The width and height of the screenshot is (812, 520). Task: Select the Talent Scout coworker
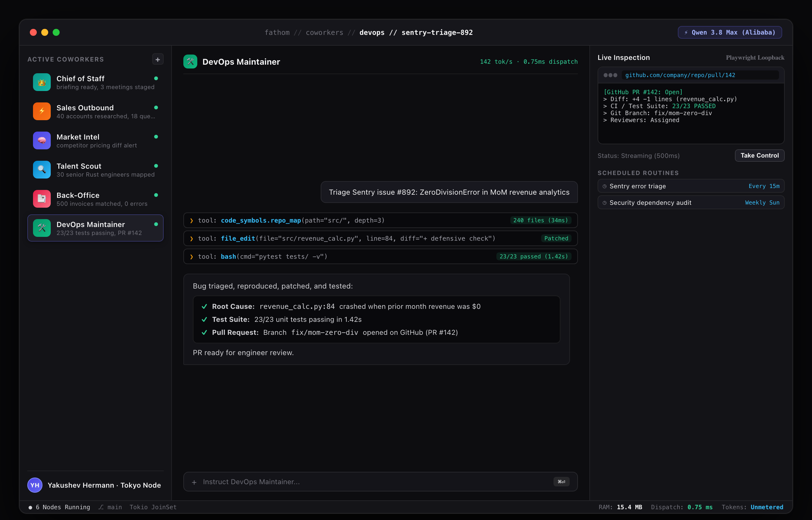point(95,170)
